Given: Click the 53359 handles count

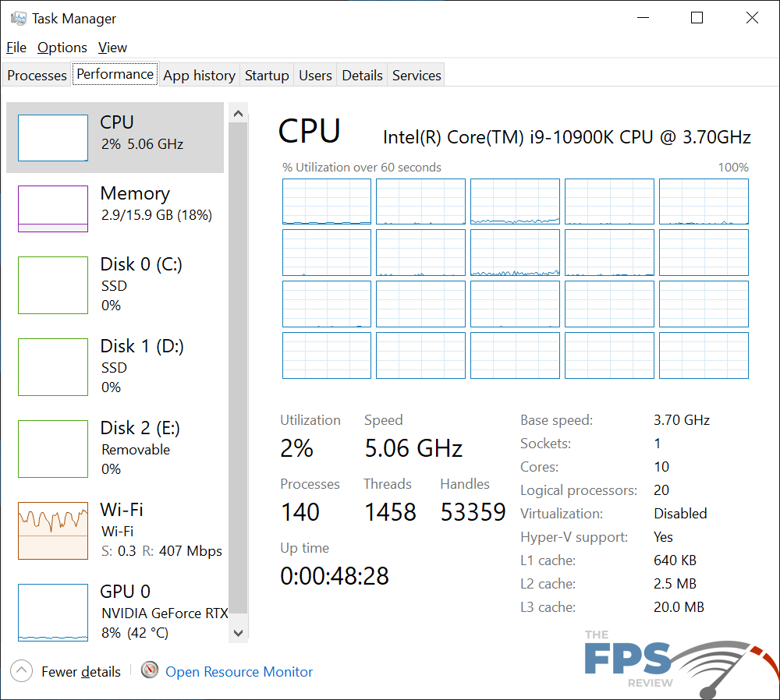Looking at the screenshot, I should tap(473, 512).
